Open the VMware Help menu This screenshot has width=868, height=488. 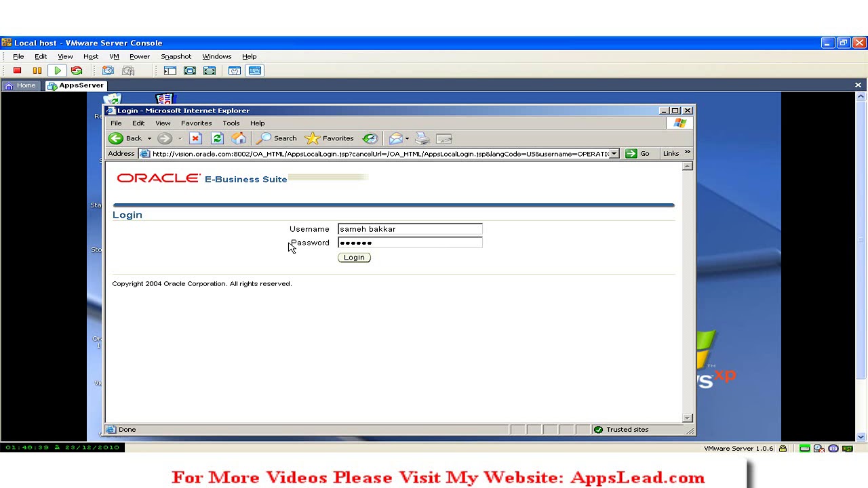tap(249, 56)
